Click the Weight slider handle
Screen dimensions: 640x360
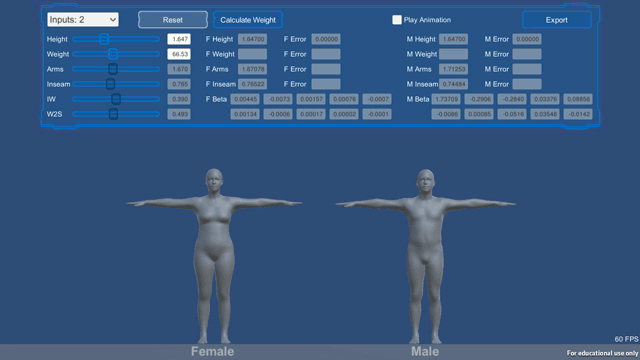(x=113, y=54)
